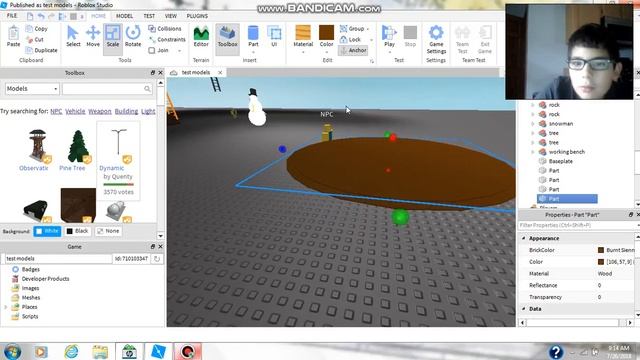Click the Color property swatch
The width and height of the screenshot is (640, 360).
pyautogui.click(x=600, y=262)
